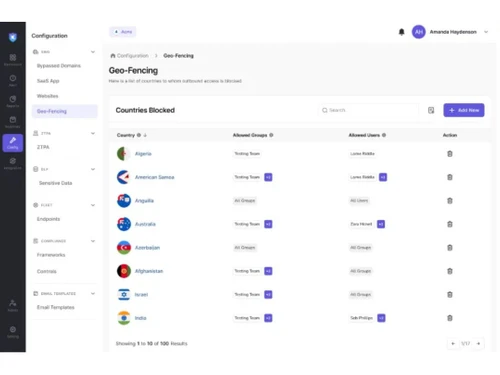Open the calendar icon sidebar section
500x375 pixels.
tap(13, 122)
